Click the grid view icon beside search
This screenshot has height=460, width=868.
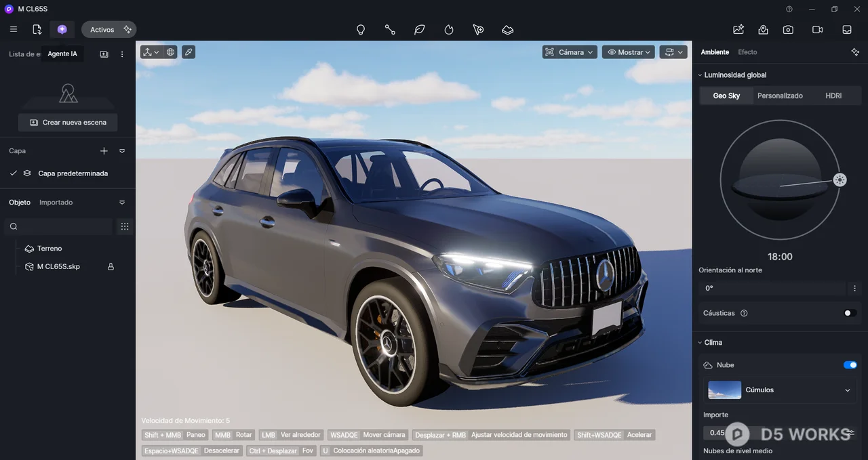(x=125, y=226)
